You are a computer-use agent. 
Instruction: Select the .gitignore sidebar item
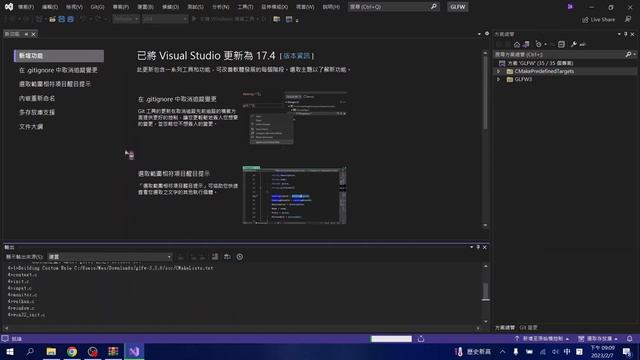point(58,70)
